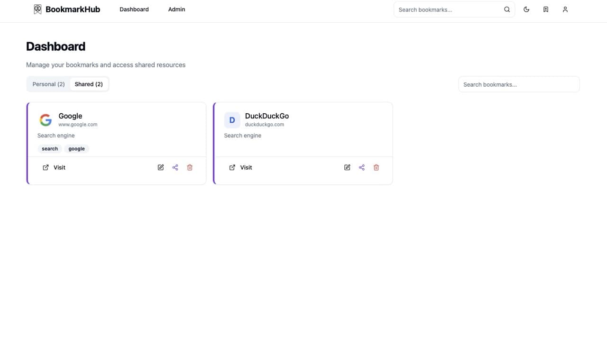Visit the DuckDuckGo bookmark link

(x=240, y=167)
